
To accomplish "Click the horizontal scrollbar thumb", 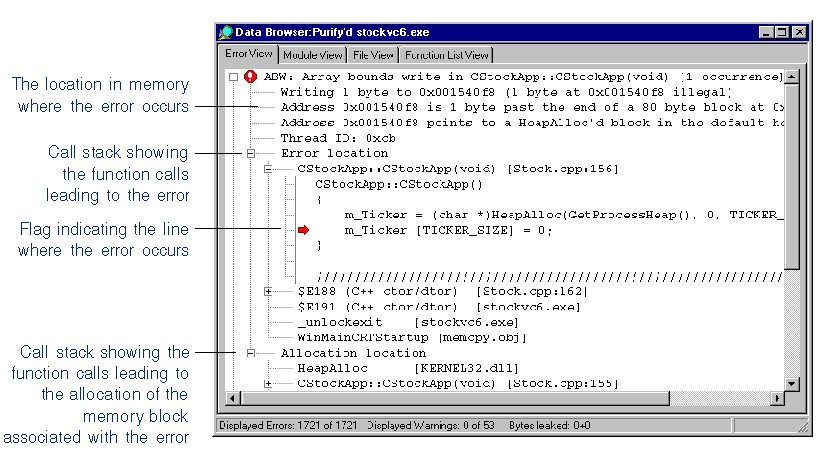I will (454, 398).
